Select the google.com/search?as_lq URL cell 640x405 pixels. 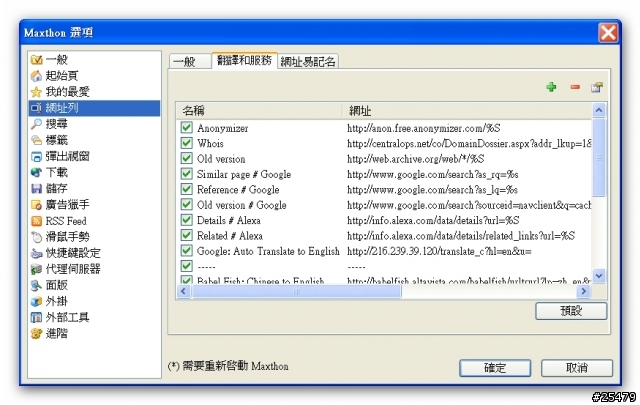(432, 190)
